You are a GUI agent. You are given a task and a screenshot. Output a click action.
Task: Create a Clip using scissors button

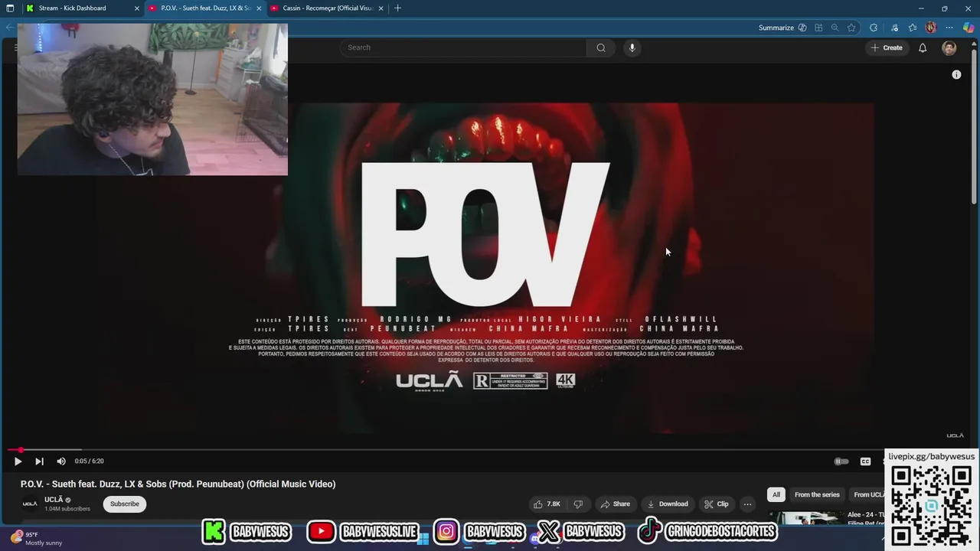(716, 504)
